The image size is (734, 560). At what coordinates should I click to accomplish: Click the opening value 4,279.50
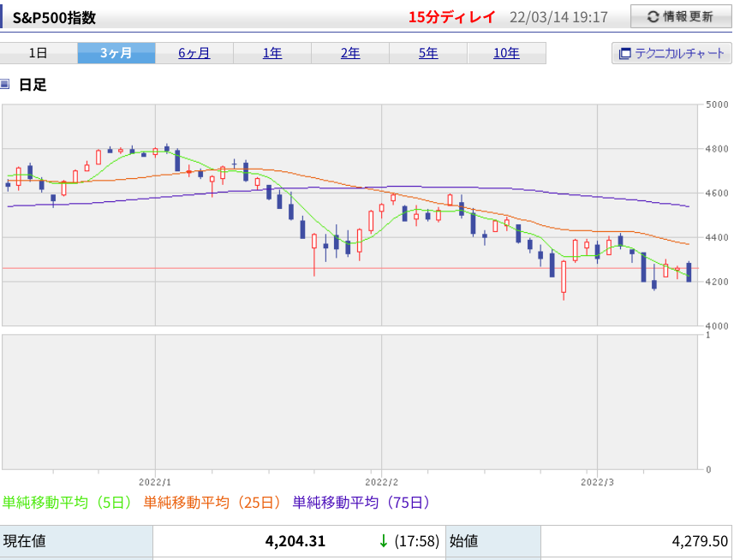[x=700, y=541]
